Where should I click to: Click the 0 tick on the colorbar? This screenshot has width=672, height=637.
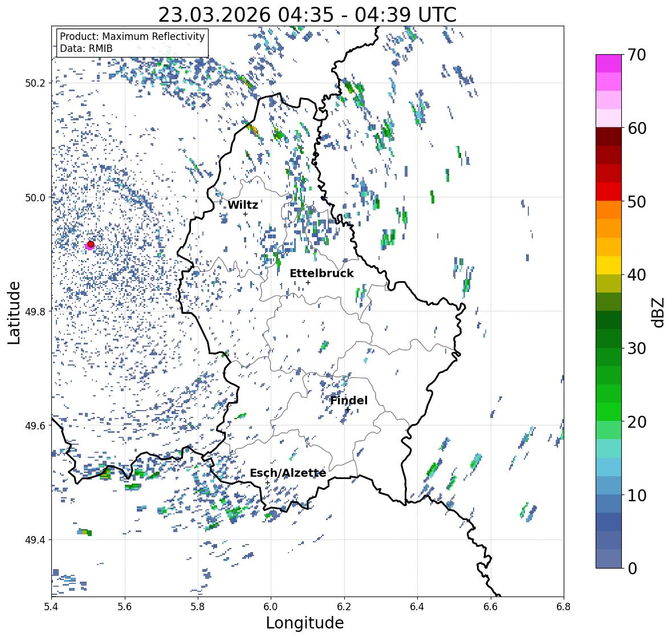point(632,569)
